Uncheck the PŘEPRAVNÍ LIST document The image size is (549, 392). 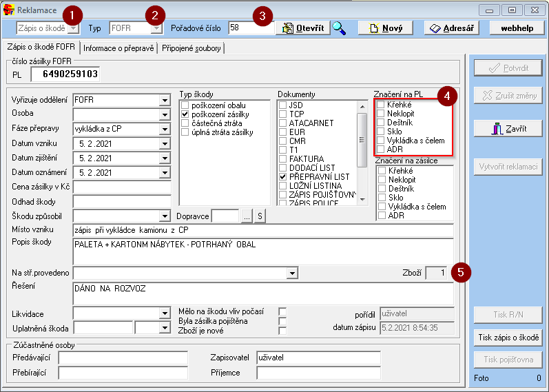[283, 176]
